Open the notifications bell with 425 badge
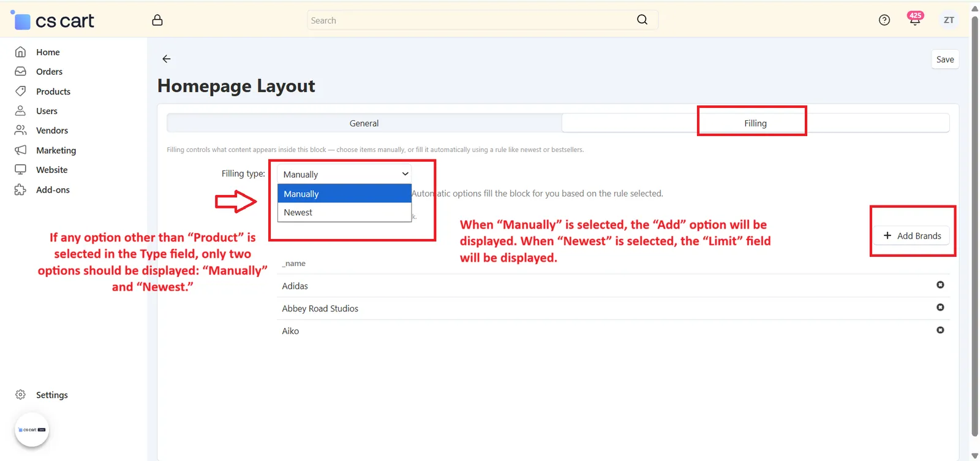Viewport: 980px width, 461px height. click(x=915, y=19)
